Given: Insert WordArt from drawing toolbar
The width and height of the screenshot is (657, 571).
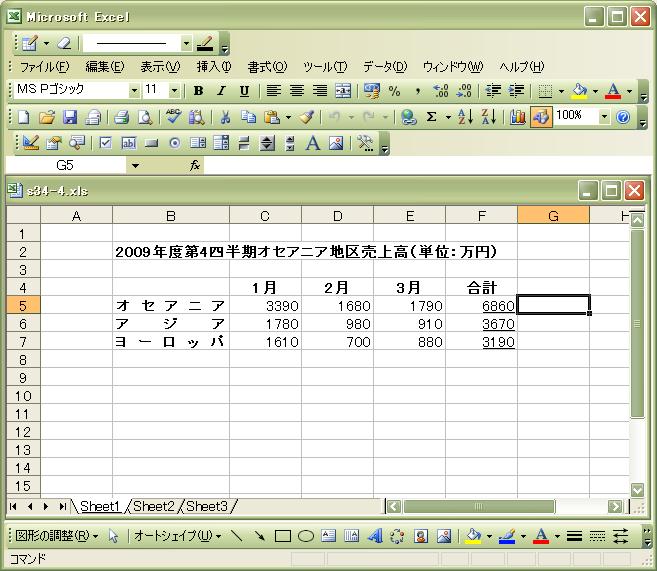Looking at the screenshot, I should (x=375, y=536).
